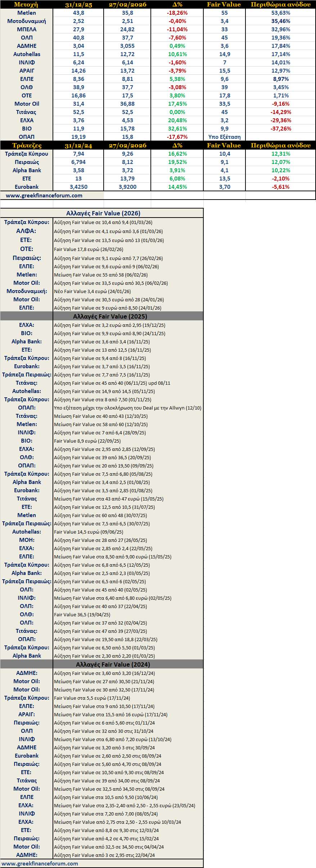
Task: Select ΑΔΜΗΕ price 3,055
Action: tap(127, 46)
